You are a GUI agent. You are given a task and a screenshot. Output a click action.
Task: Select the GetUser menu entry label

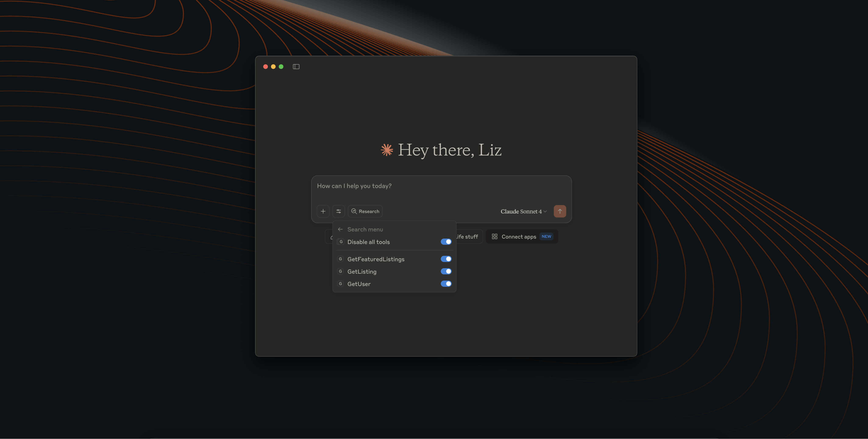click(x=359, y=284)
